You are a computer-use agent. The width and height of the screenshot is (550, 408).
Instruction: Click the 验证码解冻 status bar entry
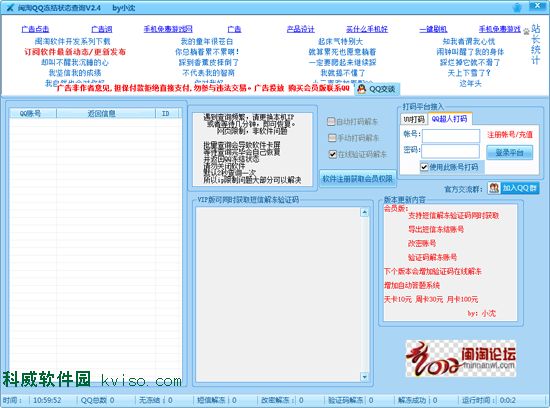click(351, 400)
